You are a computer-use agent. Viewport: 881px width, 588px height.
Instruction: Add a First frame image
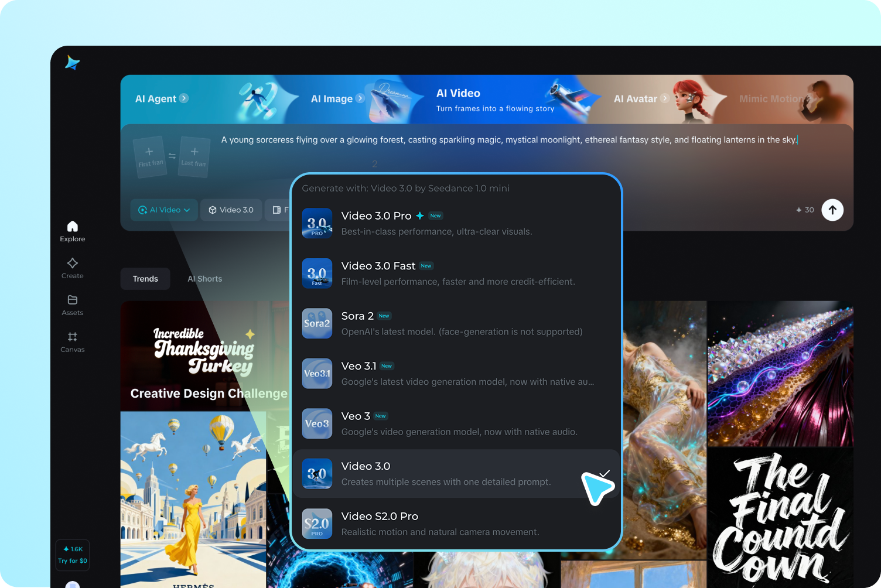150,156
